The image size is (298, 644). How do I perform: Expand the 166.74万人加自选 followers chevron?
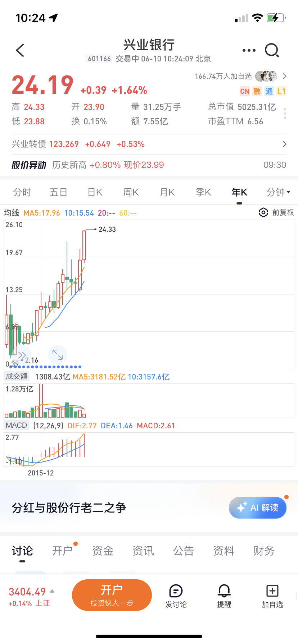click(285, 76)
